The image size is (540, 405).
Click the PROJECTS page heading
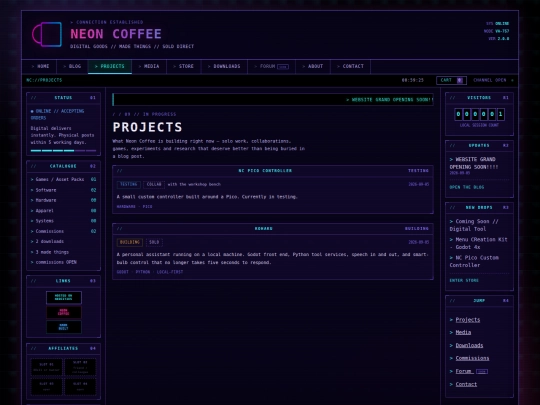coord(147,127)
